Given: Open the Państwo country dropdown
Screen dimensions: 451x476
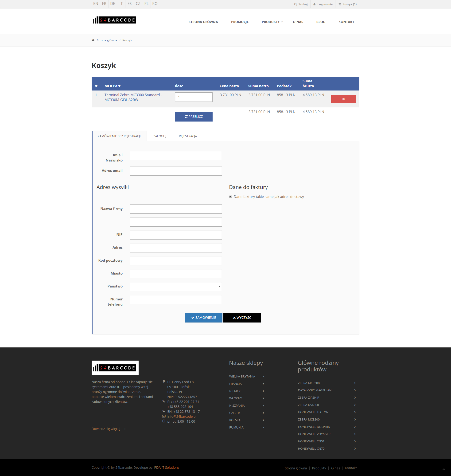Looking at the screenshot, I should point(175,287).
